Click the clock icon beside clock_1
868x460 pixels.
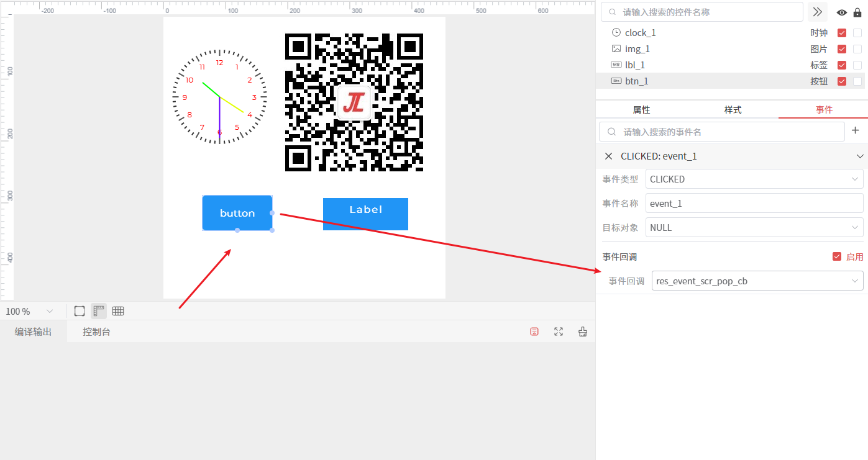(x=616, y=32)
